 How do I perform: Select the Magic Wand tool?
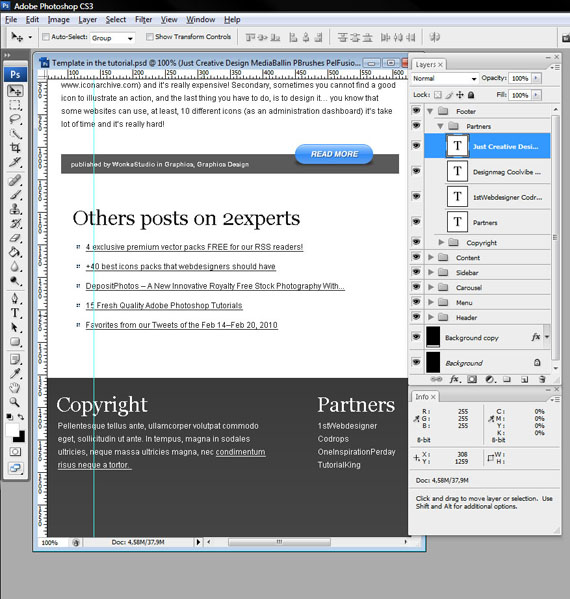[15, 134]
